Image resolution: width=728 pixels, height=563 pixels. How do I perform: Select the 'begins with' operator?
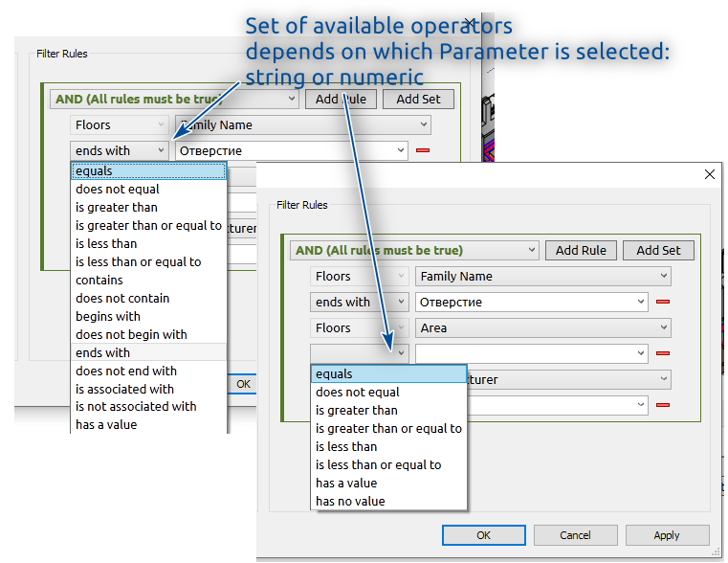click(x=148, y=316)
